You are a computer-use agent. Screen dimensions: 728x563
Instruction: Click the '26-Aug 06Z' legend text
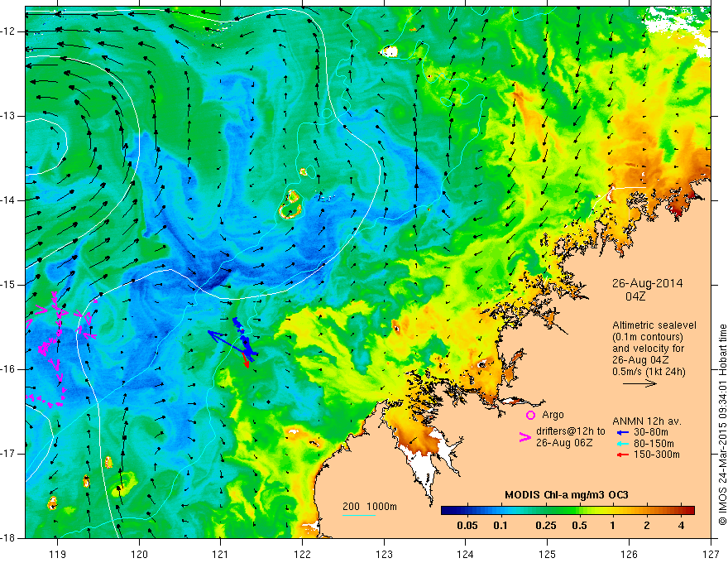tap(564, 443)
